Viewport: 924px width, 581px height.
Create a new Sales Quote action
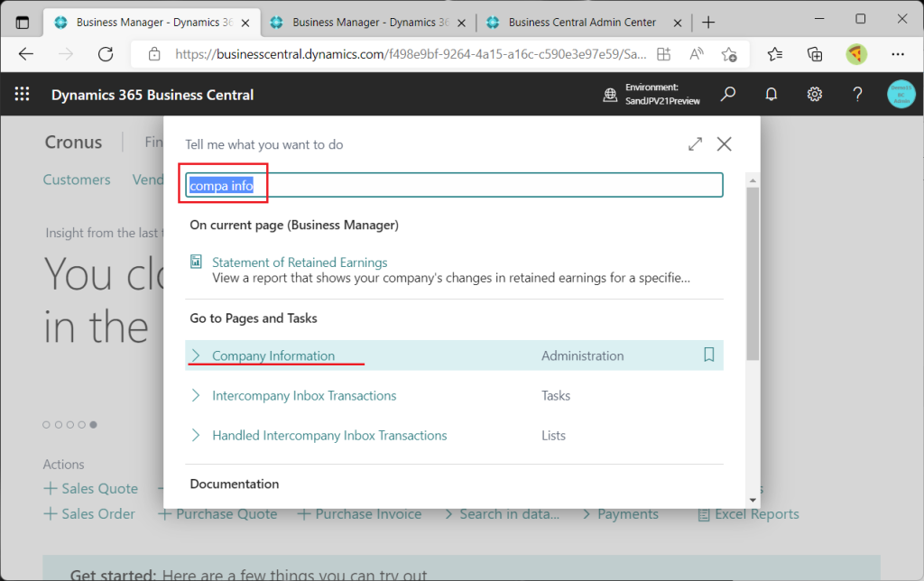[x=91, y=488]
